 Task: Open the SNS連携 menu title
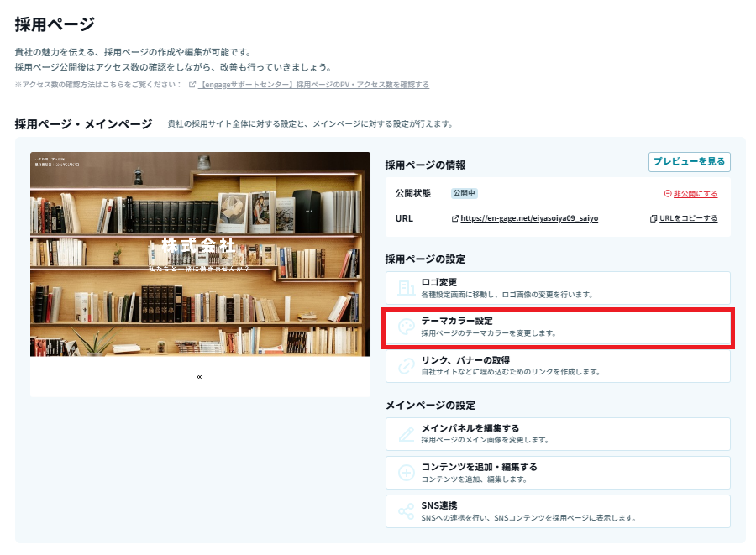tap(438, 505)
